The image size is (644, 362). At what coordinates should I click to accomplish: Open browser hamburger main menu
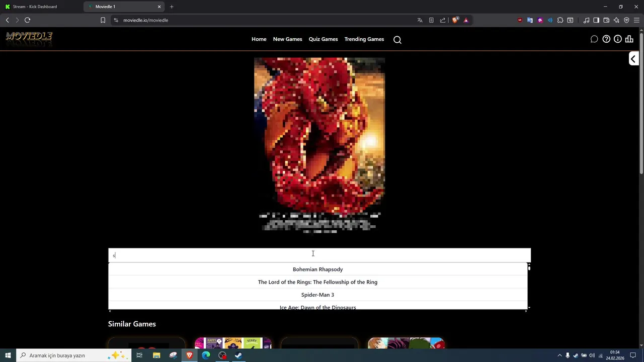click(636, 20)
